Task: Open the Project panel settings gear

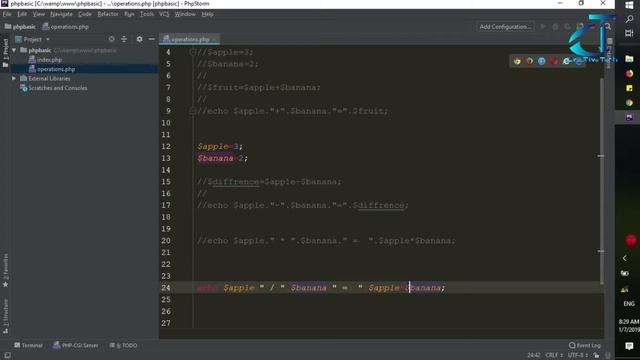Action: point(140,39)
